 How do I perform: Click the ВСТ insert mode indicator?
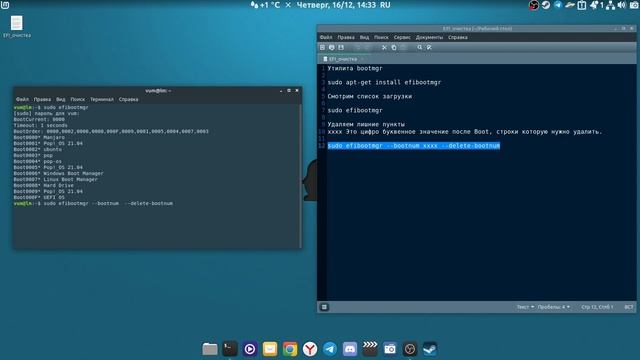click(629, 307)
